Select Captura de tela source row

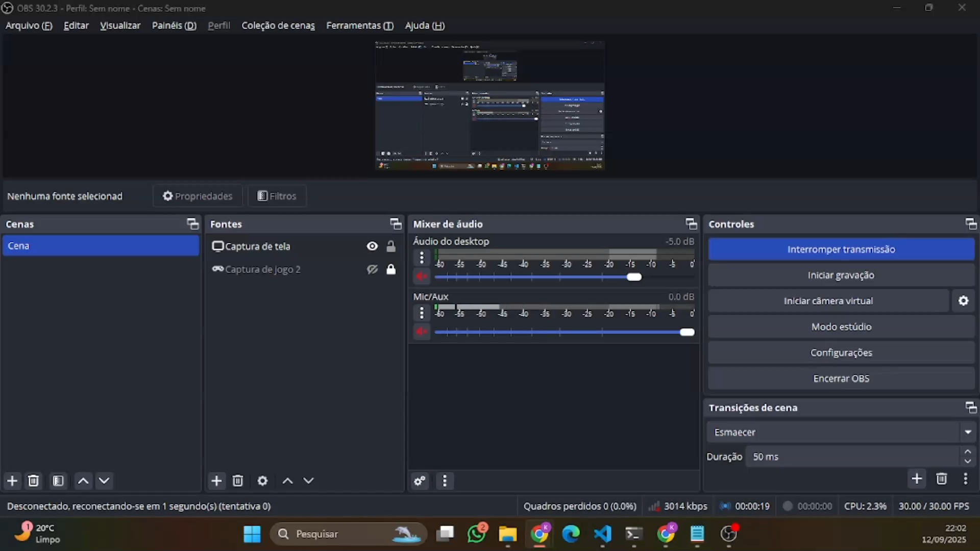304,246
